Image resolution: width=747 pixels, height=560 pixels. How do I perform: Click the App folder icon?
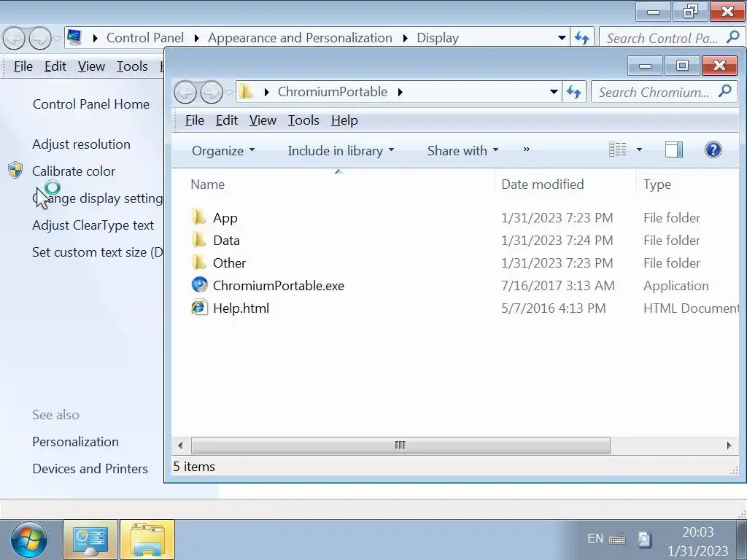[198, 217]
